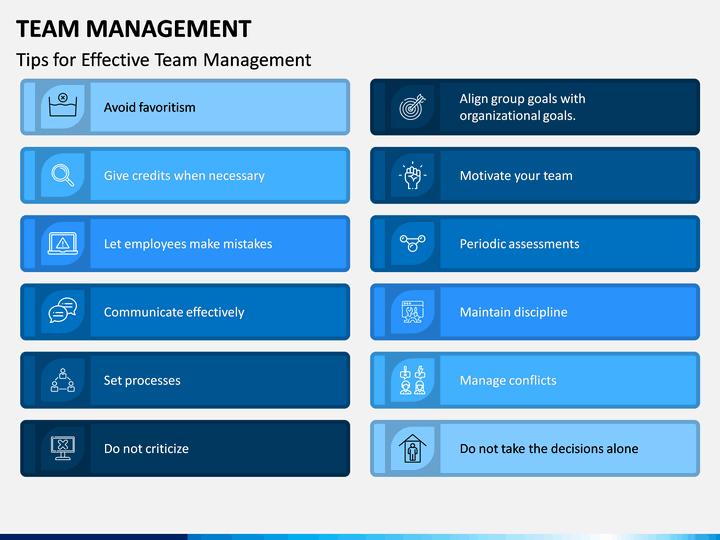Screen dimensions: 720x540
Task: Click the target and arrow icon beside Align group goals
Action: pyautogui.click(x=412, y=107)
